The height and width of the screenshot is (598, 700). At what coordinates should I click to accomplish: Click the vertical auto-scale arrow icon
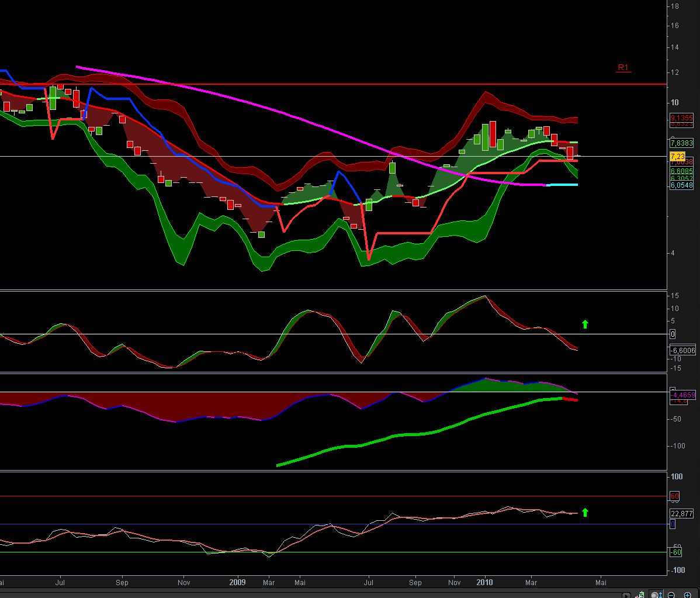click(657, 595)
